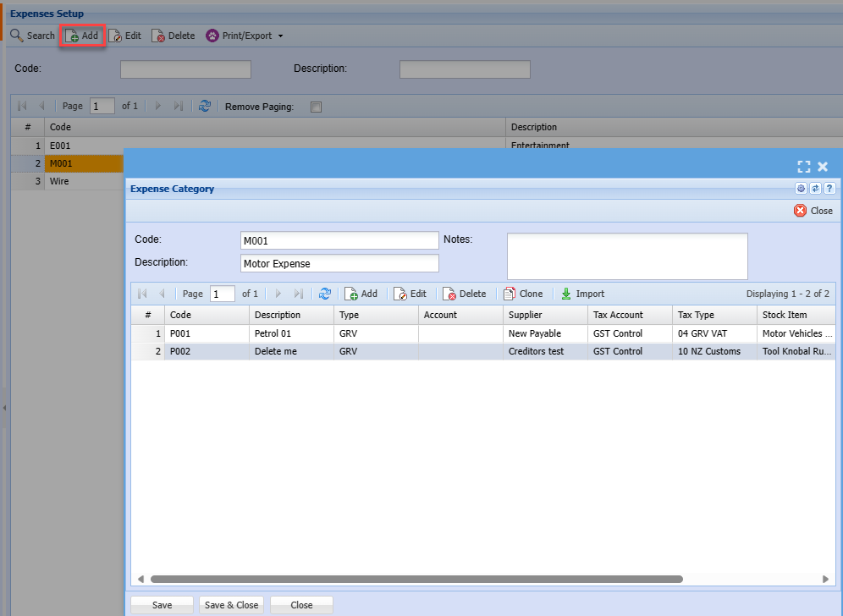Click the Save & Close button
The image size is (843, 616).
pyautogui.click(x=231, y=605)
